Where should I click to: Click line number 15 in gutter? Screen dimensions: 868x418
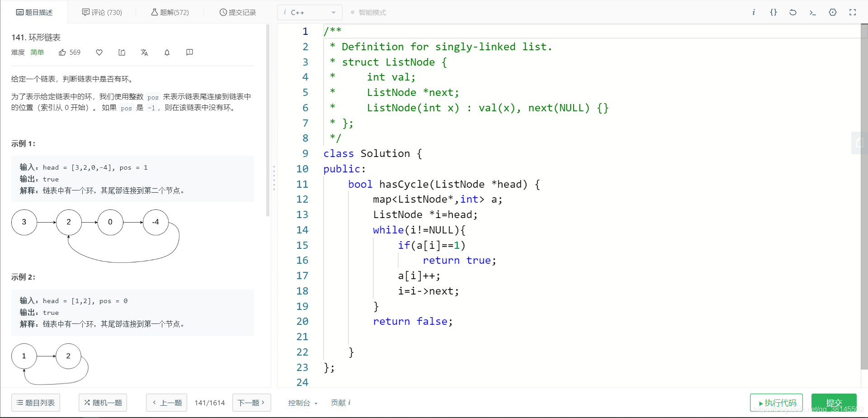click(x=302, y=245)
